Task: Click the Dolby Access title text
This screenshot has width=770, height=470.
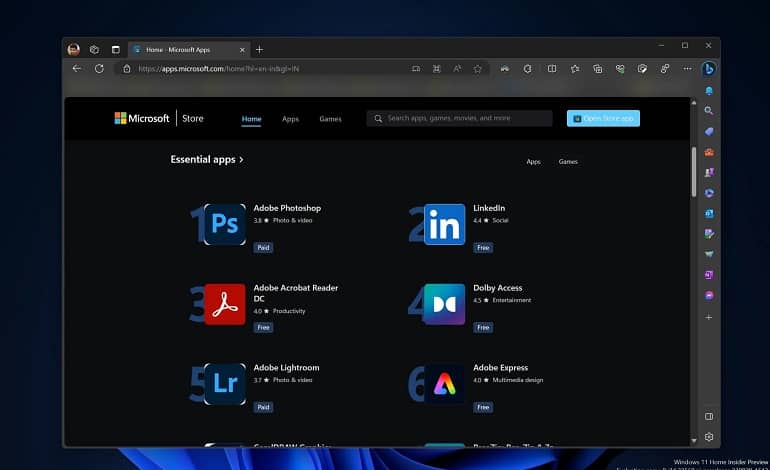Action: click(x=497, y=288)
